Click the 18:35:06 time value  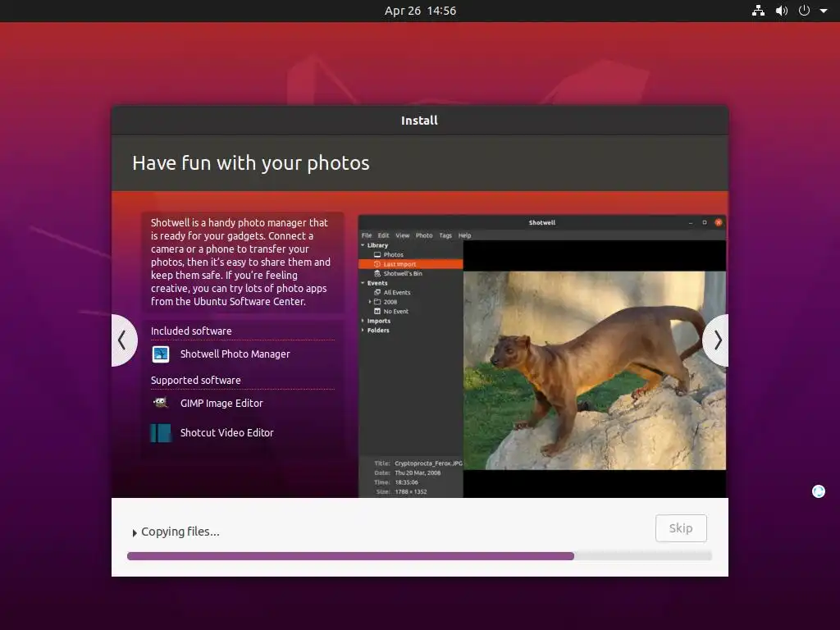(x=406, y=482)
